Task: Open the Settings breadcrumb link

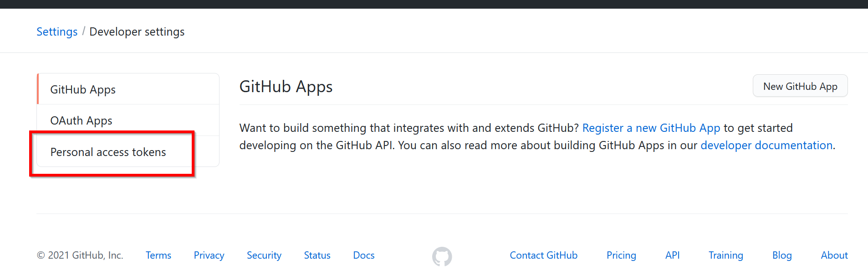Action: [x=57, y=31]
